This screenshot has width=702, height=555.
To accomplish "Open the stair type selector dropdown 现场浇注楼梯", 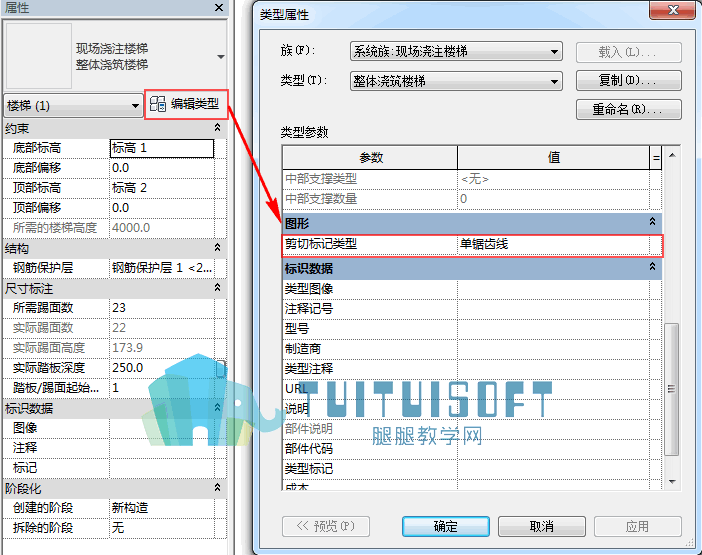I will click(x=221, y=57).
